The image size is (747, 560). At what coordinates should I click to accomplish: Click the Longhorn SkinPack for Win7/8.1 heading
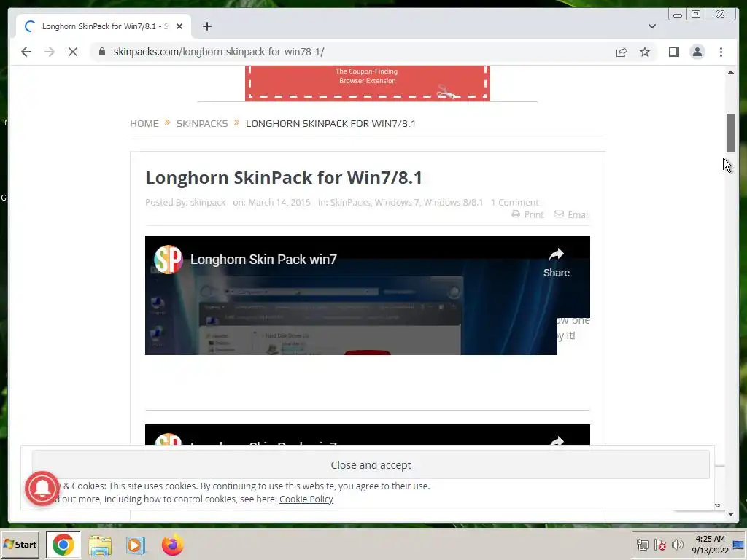pyautogui.click(x=284, y=178)
